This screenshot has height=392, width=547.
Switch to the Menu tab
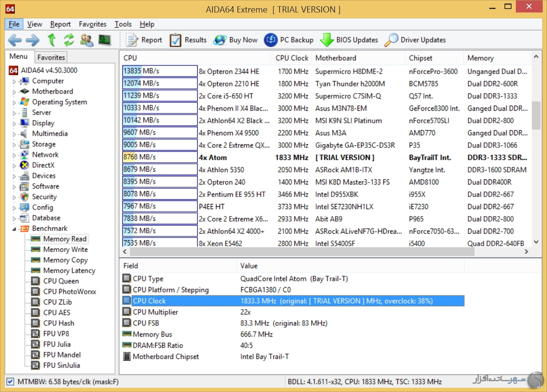pos(19,57)
